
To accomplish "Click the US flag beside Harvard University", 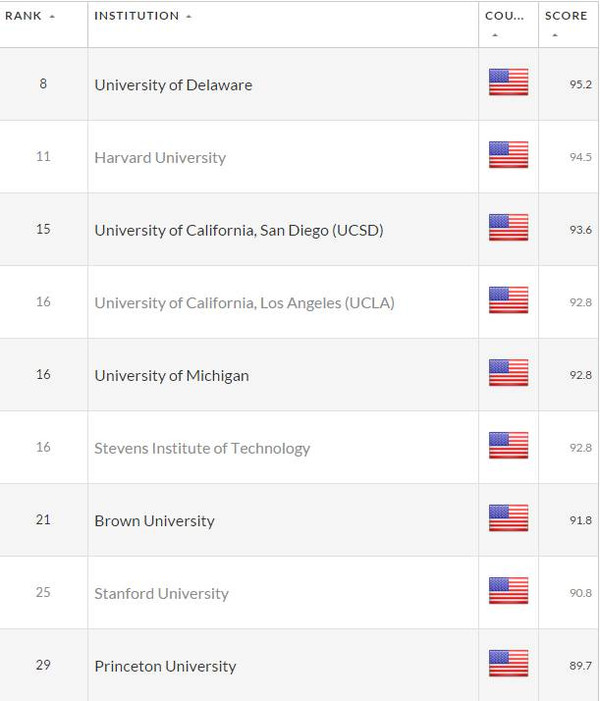I will (x=508, y=155).
